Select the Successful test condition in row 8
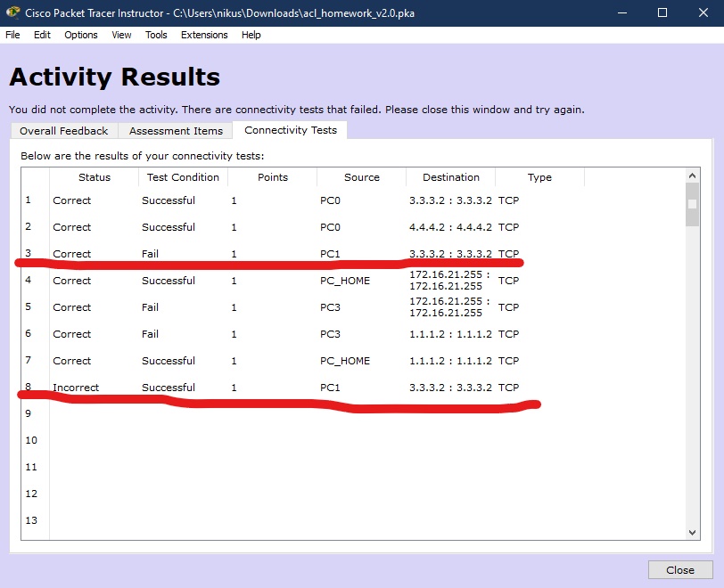 click(x=169, y=388)
